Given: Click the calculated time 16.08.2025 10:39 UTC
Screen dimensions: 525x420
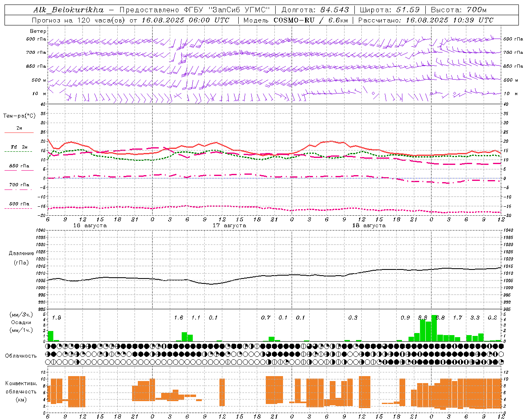Looking at the screenshot, I should point(450,20).
